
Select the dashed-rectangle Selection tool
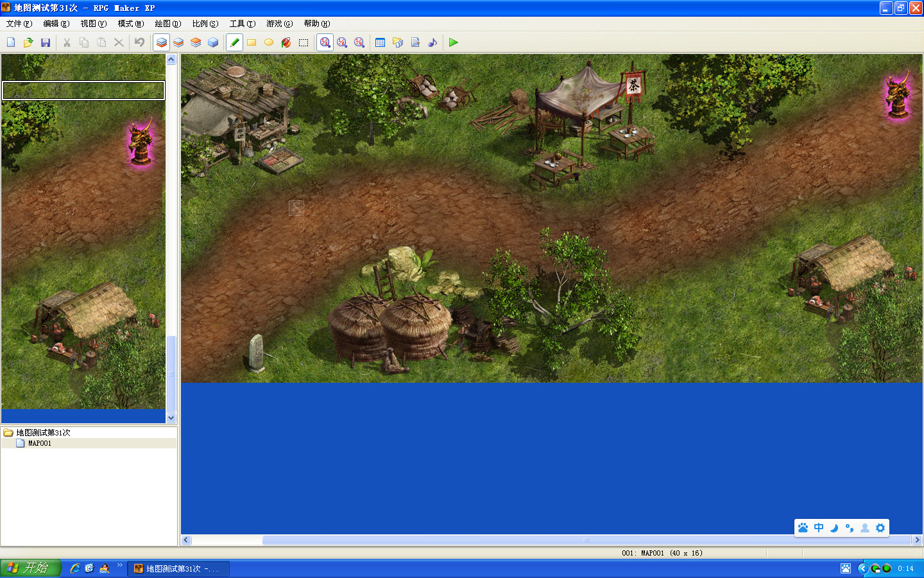(304, 42)
